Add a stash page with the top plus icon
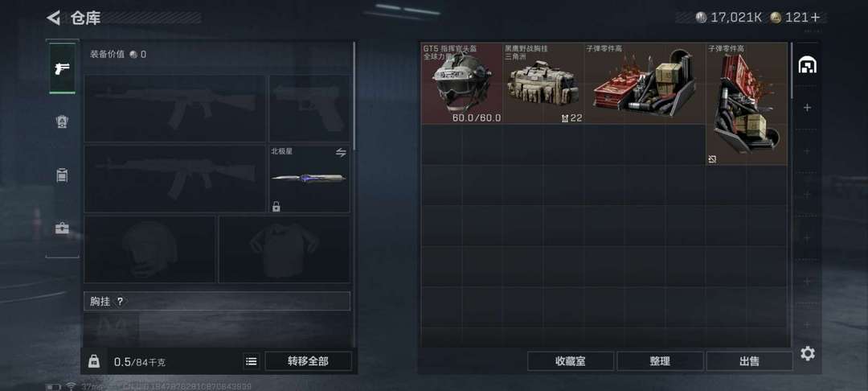The height and width of the screenshot is (391, 868). 807,108
